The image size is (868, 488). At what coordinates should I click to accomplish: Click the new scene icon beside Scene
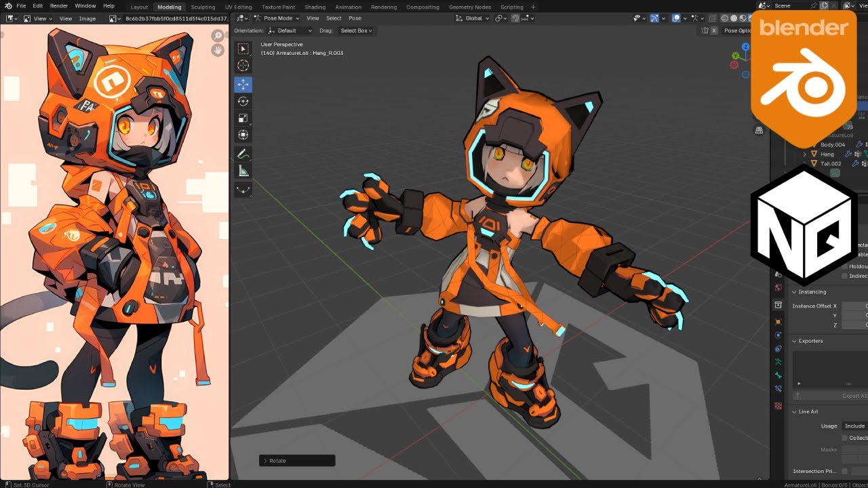pos(824,5)
